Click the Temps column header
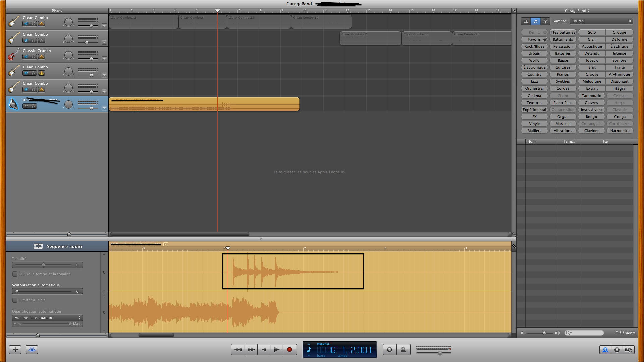The image size is (644, 362). (569, 141)
